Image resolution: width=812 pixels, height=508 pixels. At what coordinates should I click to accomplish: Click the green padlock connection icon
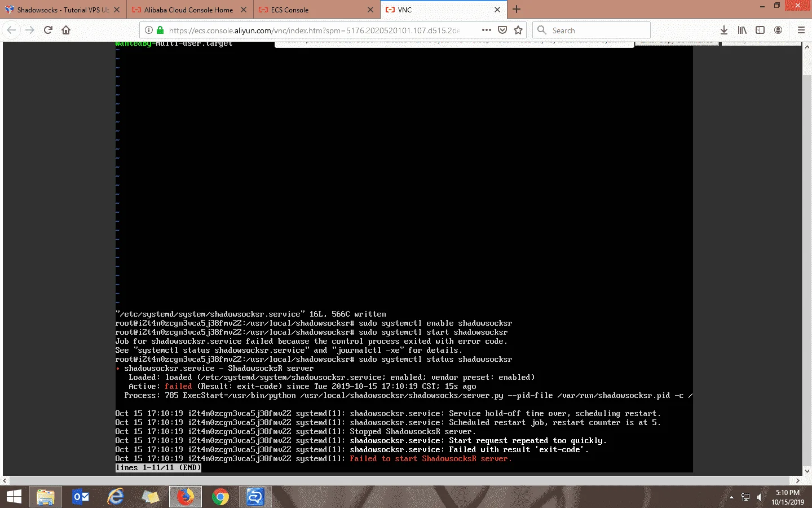click(160, 30)
